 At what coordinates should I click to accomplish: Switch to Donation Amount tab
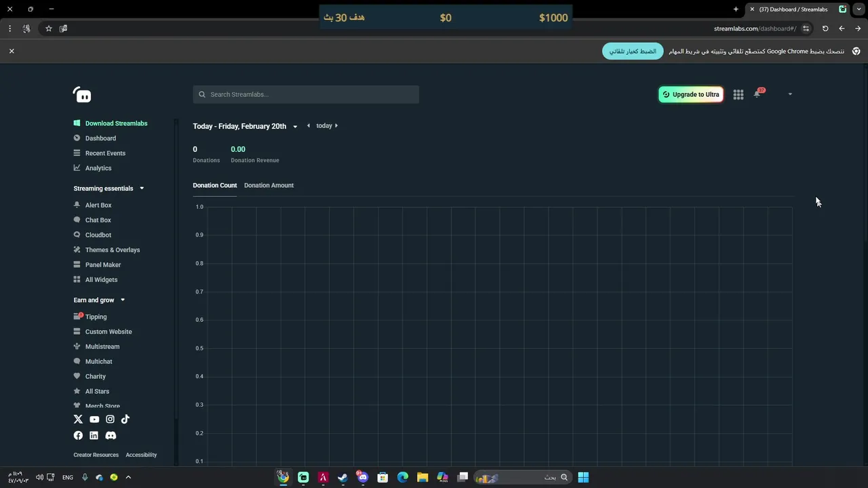click(269, 185)
